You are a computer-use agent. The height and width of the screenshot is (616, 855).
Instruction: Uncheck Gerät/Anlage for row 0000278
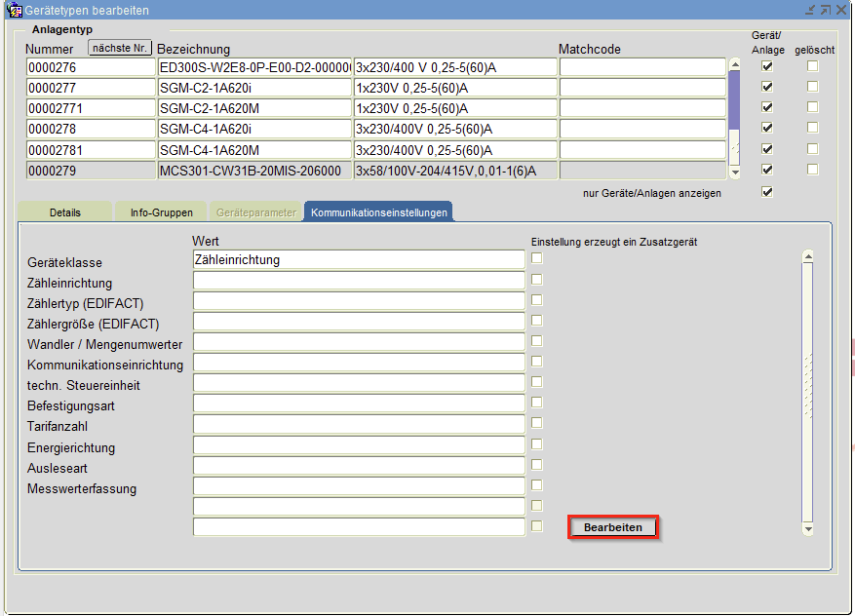click(x=767, y=129)
